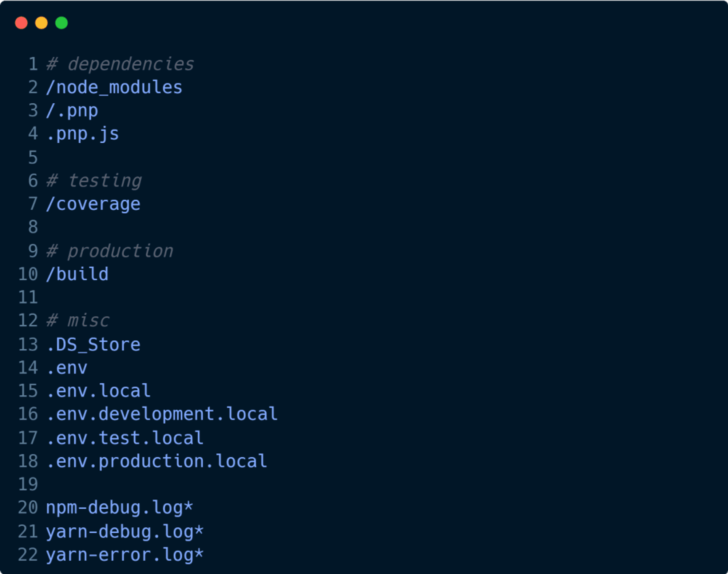728x574 pixels.
Task: Click the '# testing' comment
Action: (x=94, y=181)
